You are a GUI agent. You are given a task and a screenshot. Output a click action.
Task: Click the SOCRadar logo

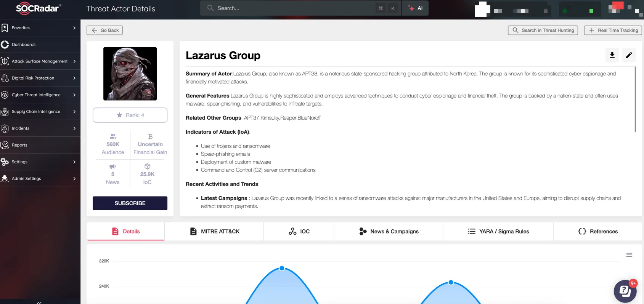coord(38,8)
